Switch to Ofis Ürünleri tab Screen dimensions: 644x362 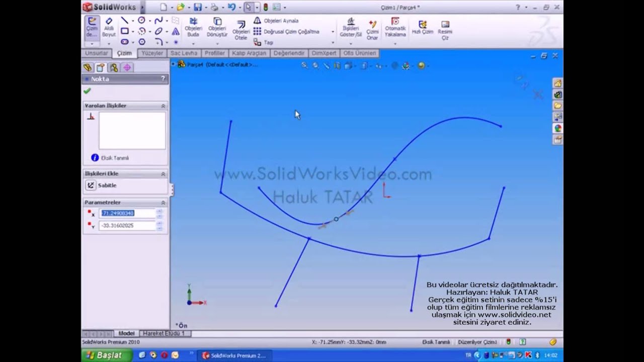360,53
